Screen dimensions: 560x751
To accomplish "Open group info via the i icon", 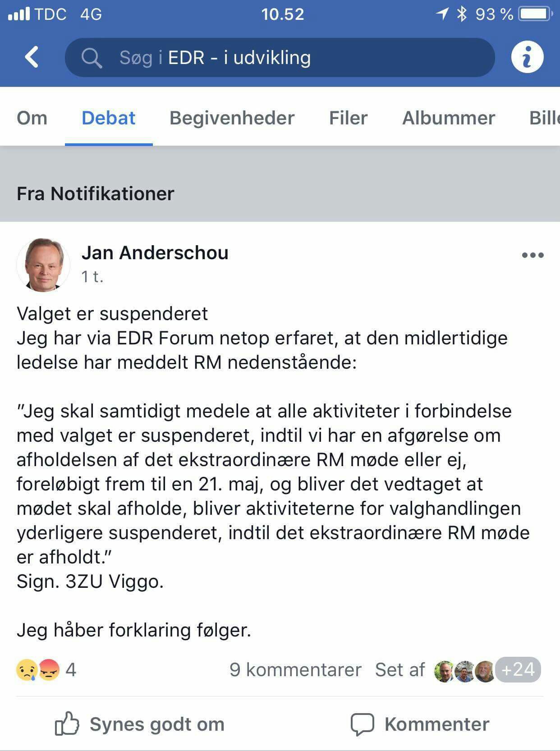I will click(527, 57).
